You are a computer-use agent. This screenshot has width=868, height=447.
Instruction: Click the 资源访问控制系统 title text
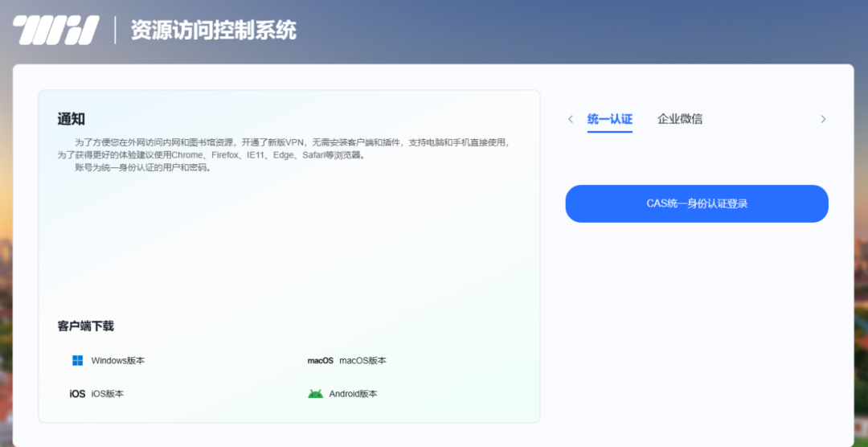213,31
